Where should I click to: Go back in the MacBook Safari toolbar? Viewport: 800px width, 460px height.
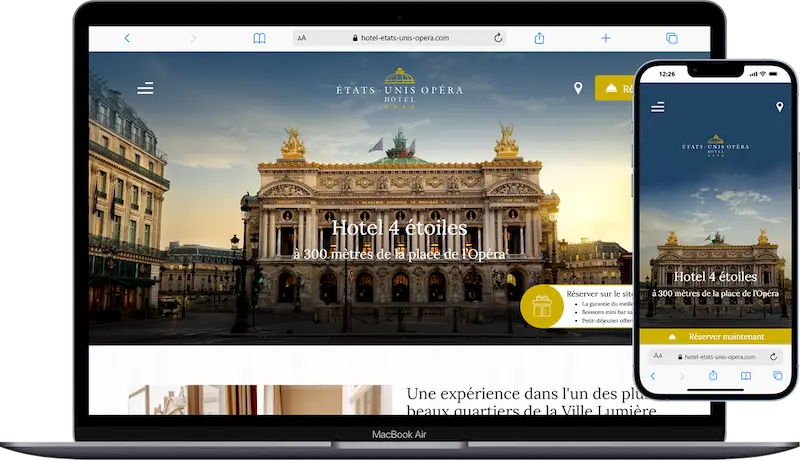pos(127,38)
